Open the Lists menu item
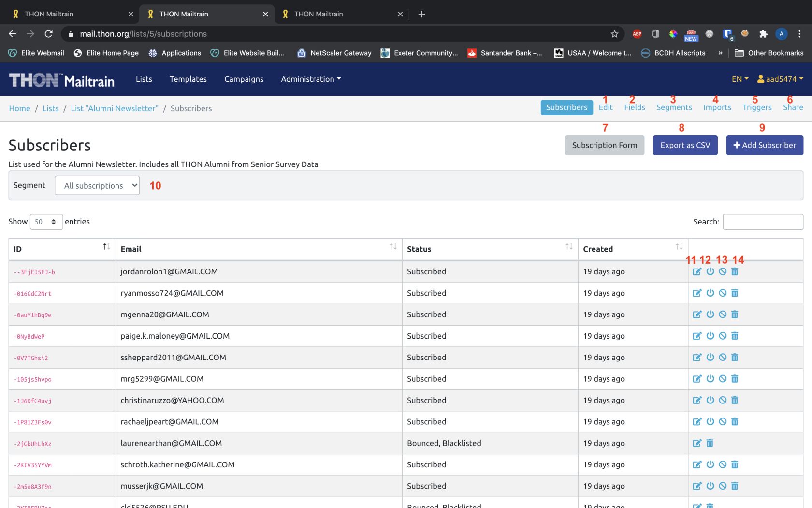Screen dimensions: 812x508 144,79
